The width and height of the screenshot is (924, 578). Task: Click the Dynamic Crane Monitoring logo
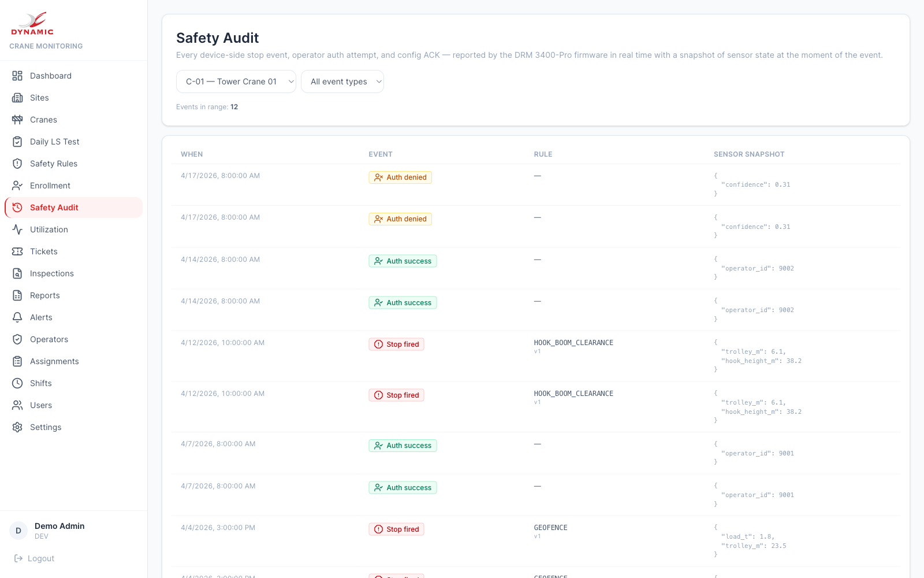tap(32, 24)
